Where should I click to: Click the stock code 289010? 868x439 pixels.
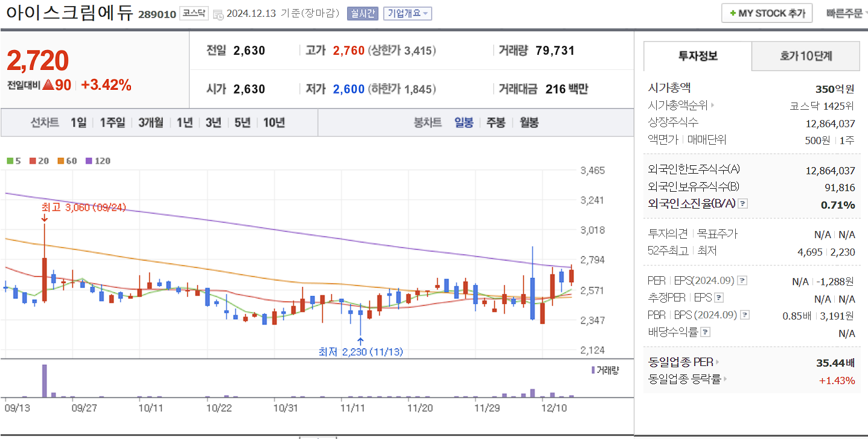[x=157, y=14]
